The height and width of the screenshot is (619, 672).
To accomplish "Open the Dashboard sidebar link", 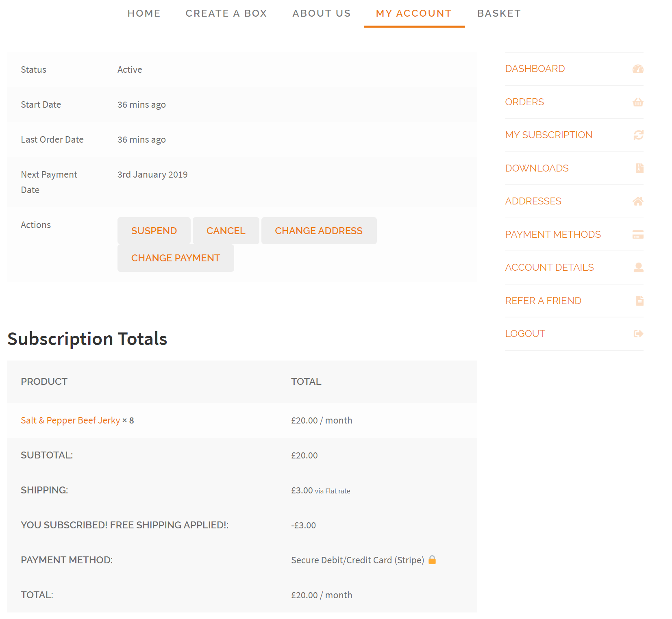I will [x=535, y=69].
